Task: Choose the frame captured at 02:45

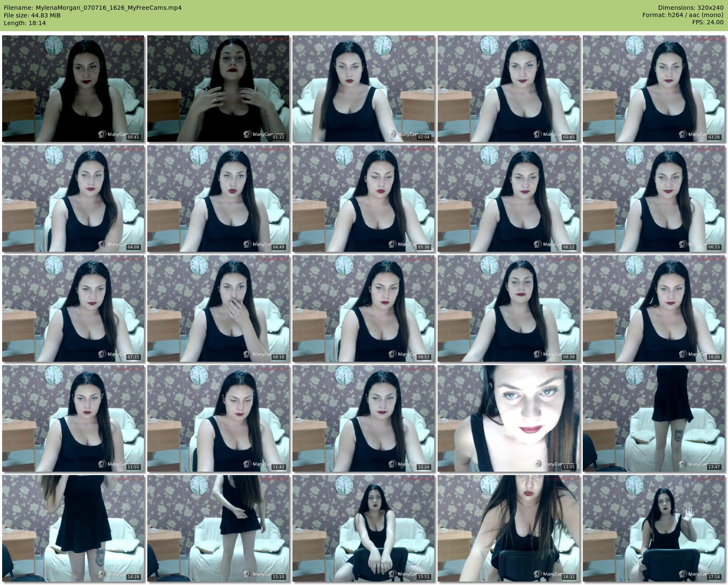Action: [508, 89]
